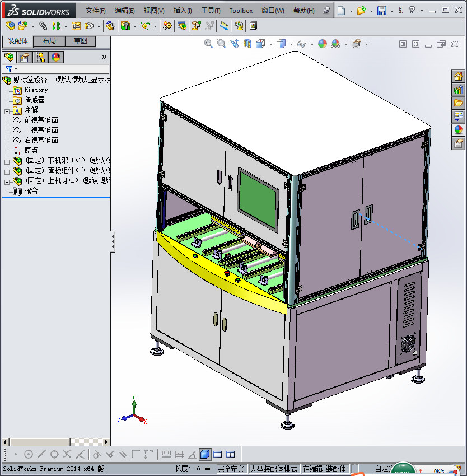
Task: Click the Edit Appearance color ball icon
Action: click(x=323, y=44)
